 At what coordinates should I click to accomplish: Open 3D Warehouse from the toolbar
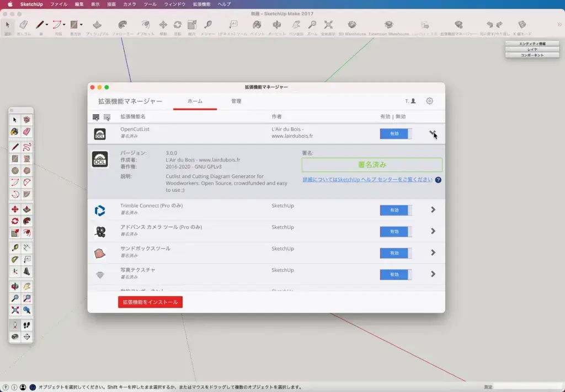(x=352, y=25)
